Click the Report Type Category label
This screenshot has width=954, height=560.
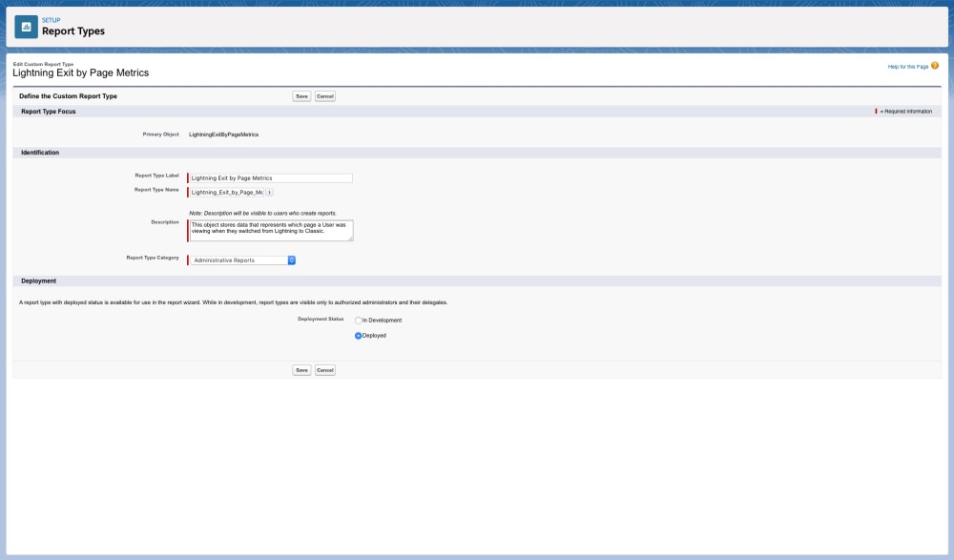[x=153, y=258]
